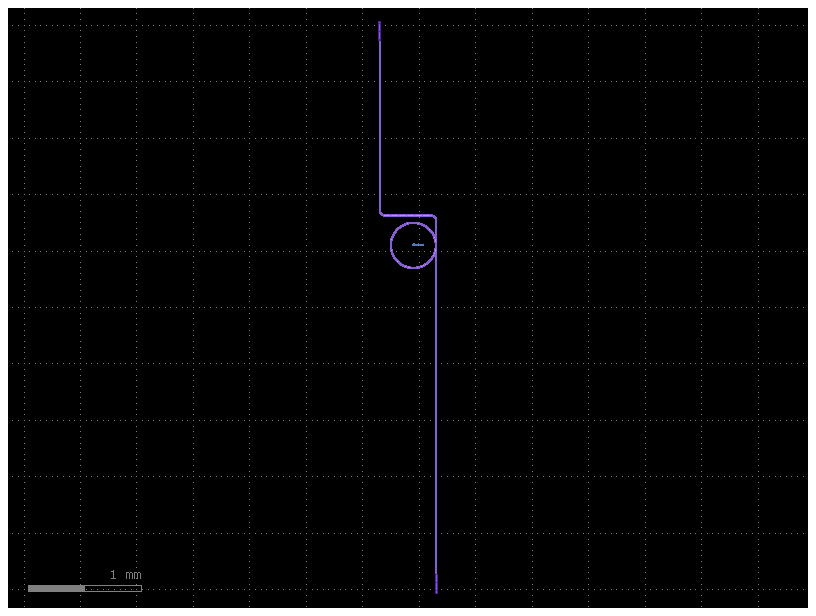Click the solid gray half of the scale bar
This screenshot has height=616, width=816.
56,588
